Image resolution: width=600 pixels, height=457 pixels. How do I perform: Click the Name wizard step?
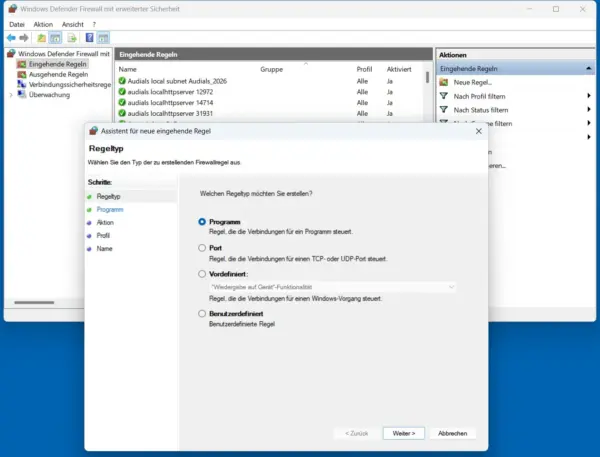coord(104,248)
